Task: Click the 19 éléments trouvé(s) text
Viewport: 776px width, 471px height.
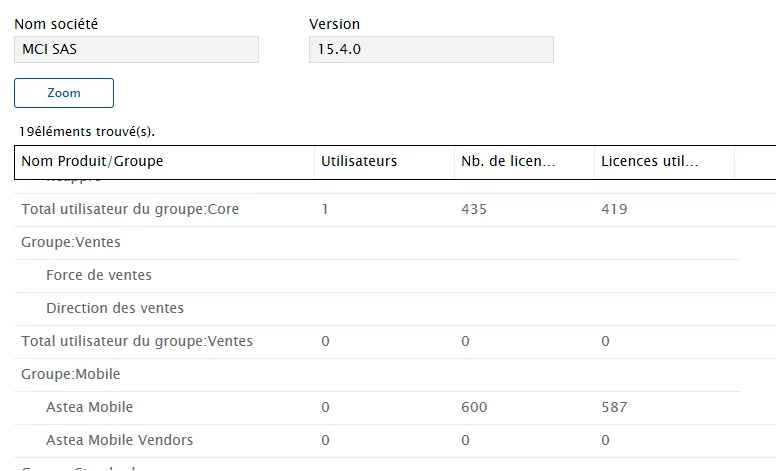Action: 87,132
